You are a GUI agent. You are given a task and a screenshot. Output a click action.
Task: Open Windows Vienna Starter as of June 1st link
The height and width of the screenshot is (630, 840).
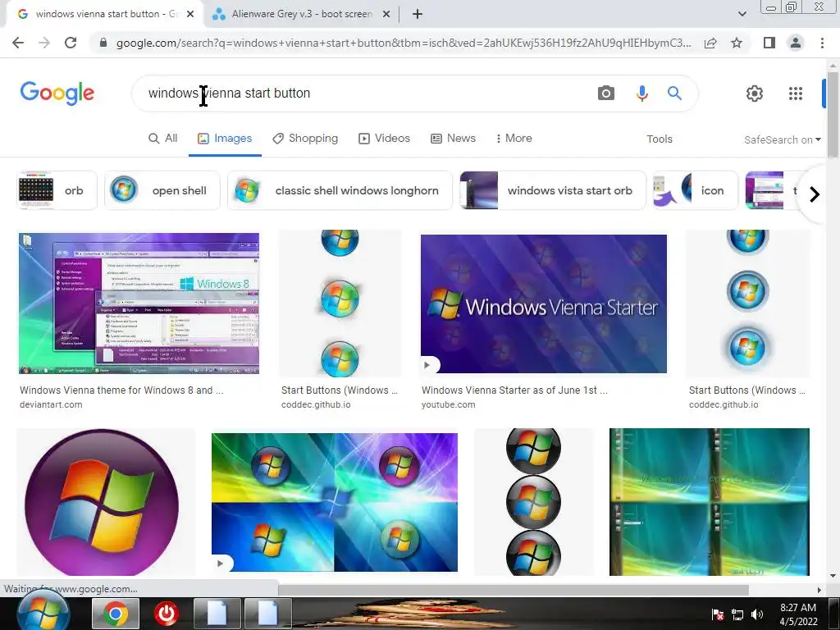[x=514, y=390]
